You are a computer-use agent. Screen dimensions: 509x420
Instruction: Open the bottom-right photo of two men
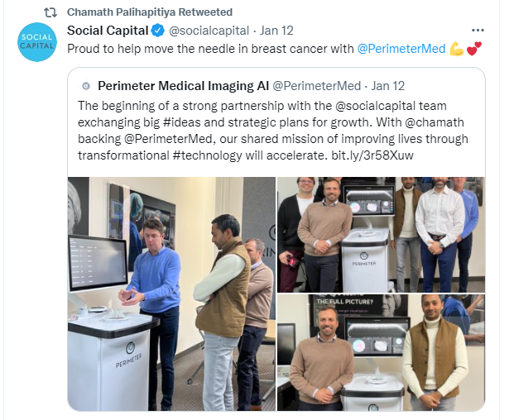381,352
